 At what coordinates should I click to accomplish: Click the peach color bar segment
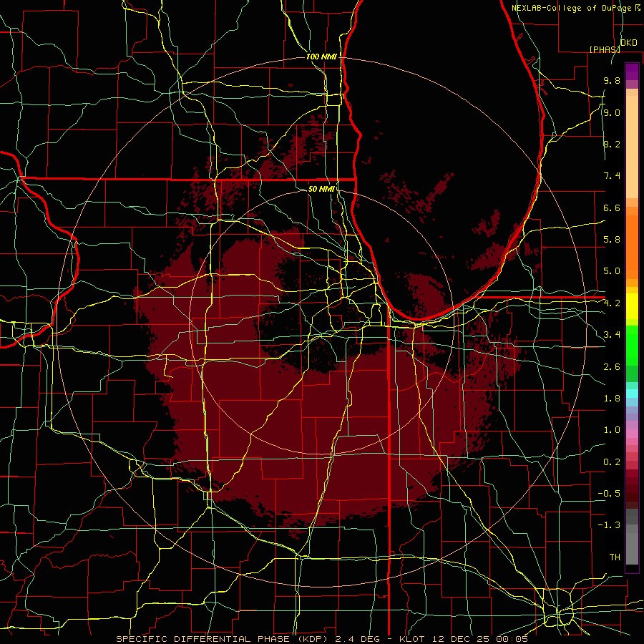tap(632, 147)
